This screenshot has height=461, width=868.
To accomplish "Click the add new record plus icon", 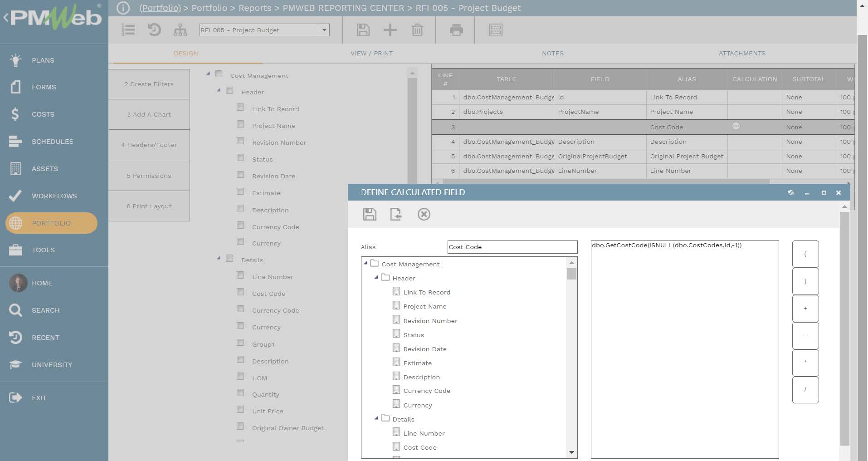I will [390, 30].
